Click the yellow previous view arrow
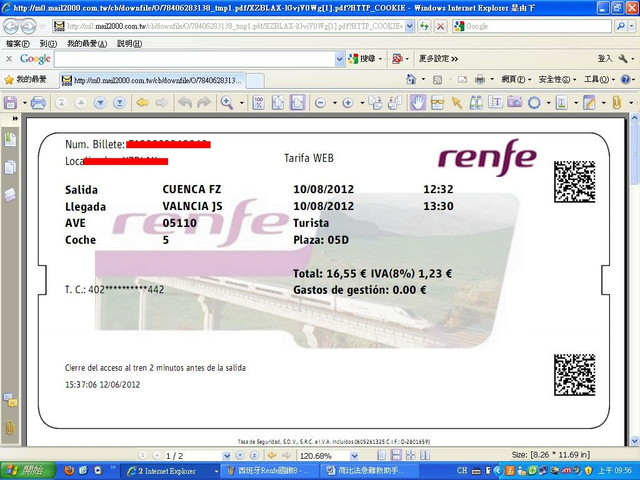Screen dimensions: 640x480 click(142, 103)
